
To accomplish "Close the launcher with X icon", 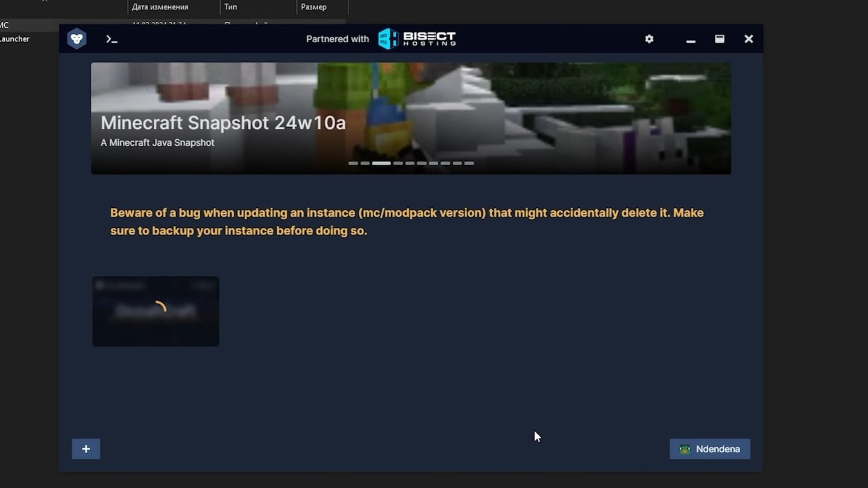I will click(749, 39).
